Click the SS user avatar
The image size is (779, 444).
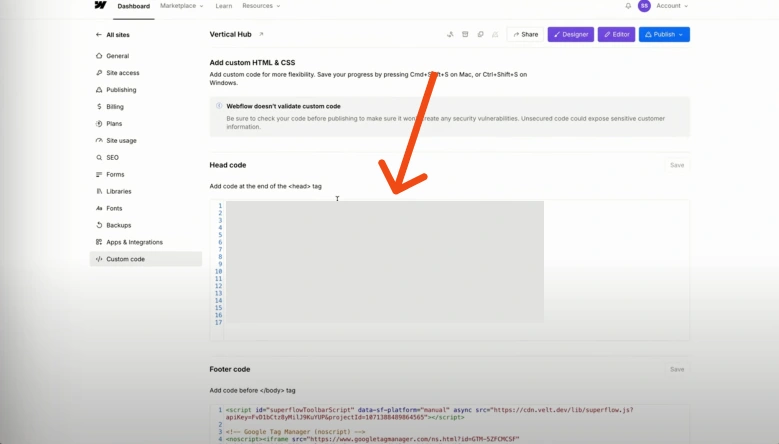(x=644, y=6)
